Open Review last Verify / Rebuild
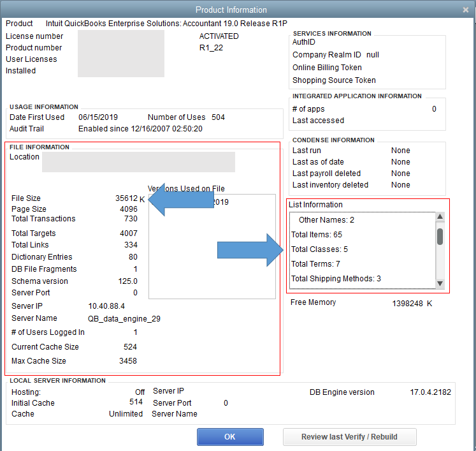The width and height of the screenshot is (476, 451). click(x=349, y=437)
